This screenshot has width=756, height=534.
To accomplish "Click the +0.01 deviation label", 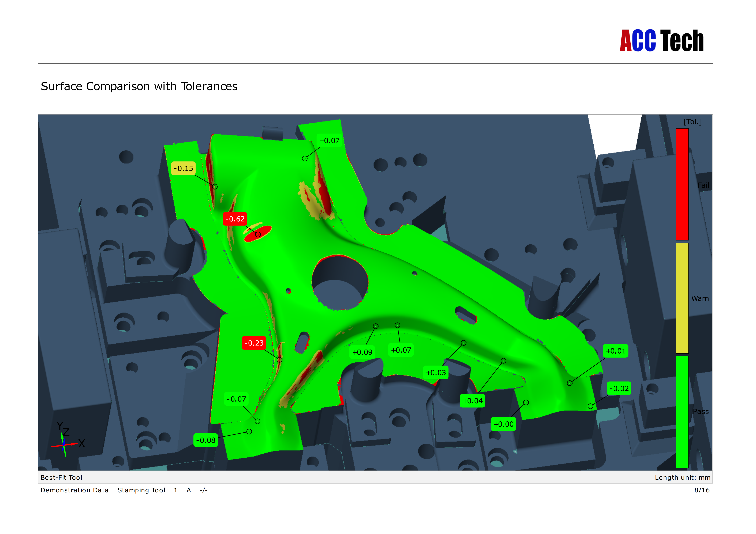I will (615, 351).
